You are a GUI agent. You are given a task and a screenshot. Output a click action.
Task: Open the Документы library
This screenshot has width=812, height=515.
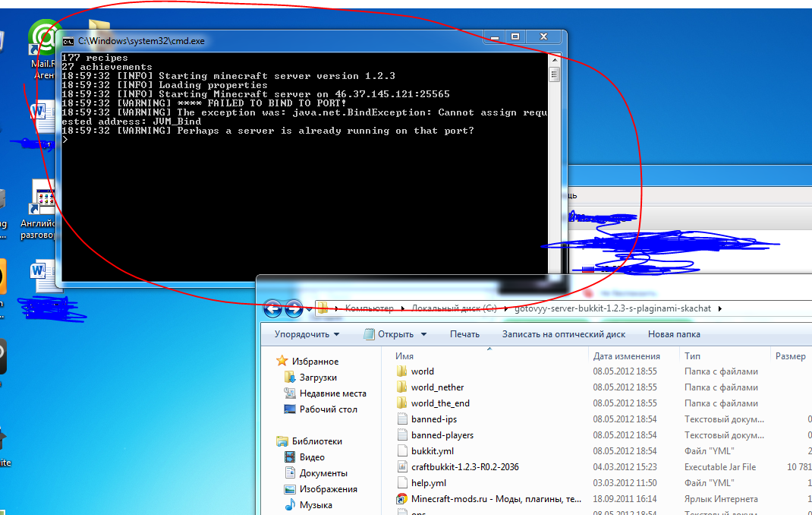pyautogui.click(x=323, y=473)
